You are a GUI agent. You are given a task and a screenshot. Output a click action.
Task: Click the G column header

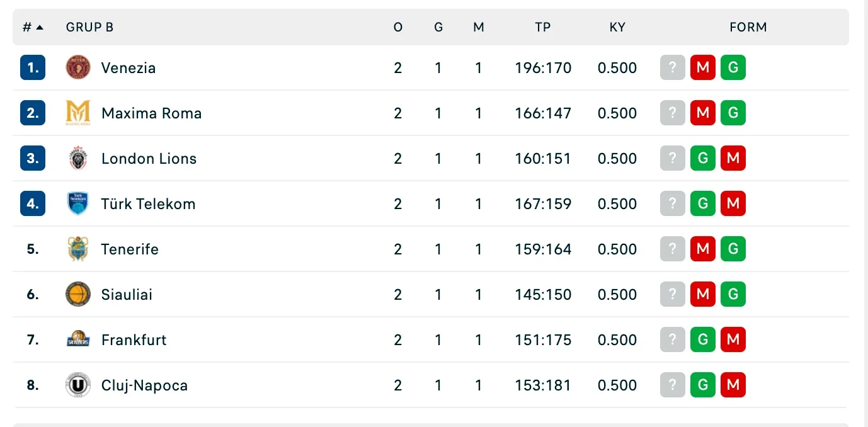[438, 27]
